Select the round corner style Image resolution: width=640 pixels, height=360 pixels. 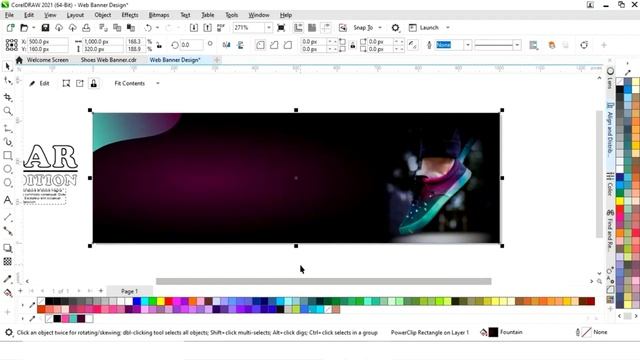[x=260, y=45]
